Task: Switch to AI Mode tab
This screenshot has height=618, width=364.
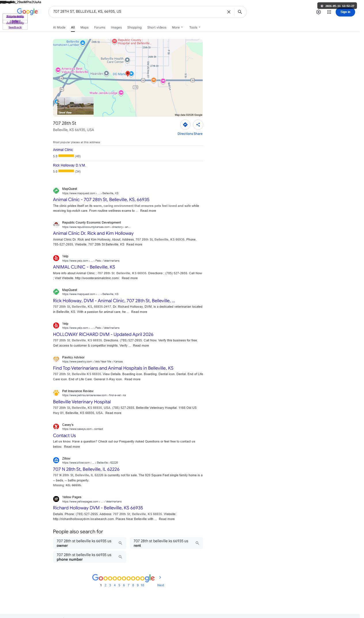Action: [59, 27]
